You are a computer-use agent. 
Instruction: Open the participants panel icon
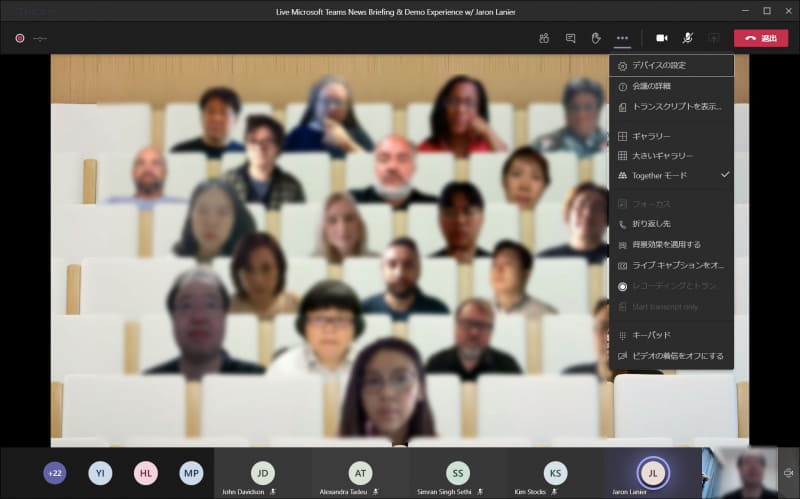click(x=544, y=38)
